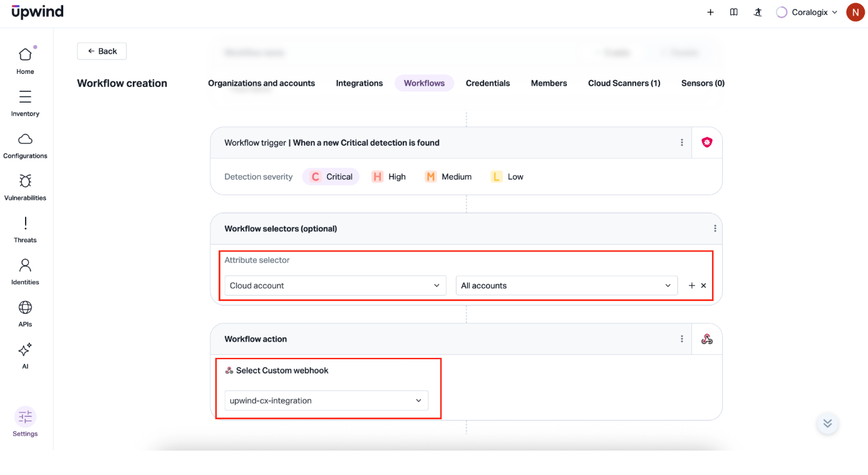Expand the upwind-cx-integration webhook dropdown
Image resolution: width=868 pixels, height=475 pixels.
[x=326, y=401]
